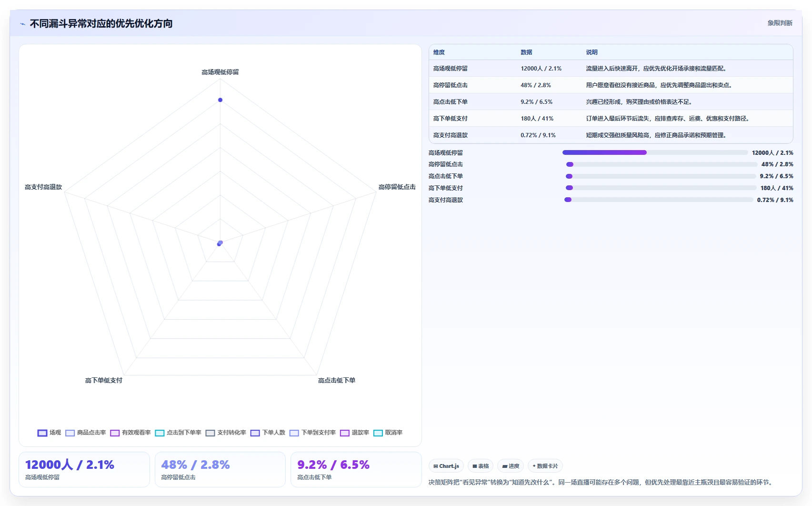This screenshot has width=812, height=506.
Task: Click the page title 不同漏斗异常对应的优先优化方向
Action: [101, 24]
